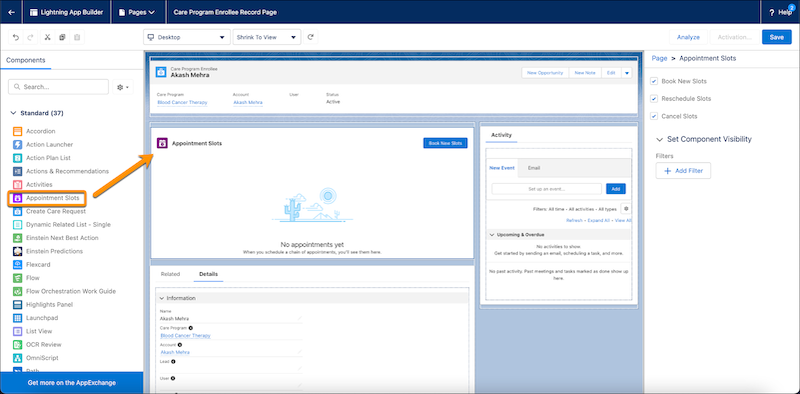Click the cut scissors icon
Image resolution: width=800 pixels, height=394 pixels.
click(x=47, y=37)
